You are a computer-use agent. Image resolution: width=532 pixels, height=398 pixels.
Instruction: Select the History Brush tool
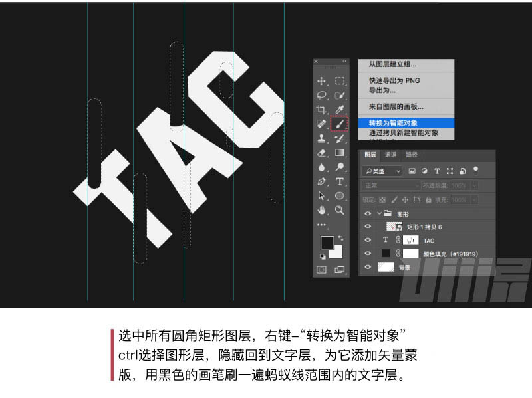pyautogui.click(x=340, y=138)
